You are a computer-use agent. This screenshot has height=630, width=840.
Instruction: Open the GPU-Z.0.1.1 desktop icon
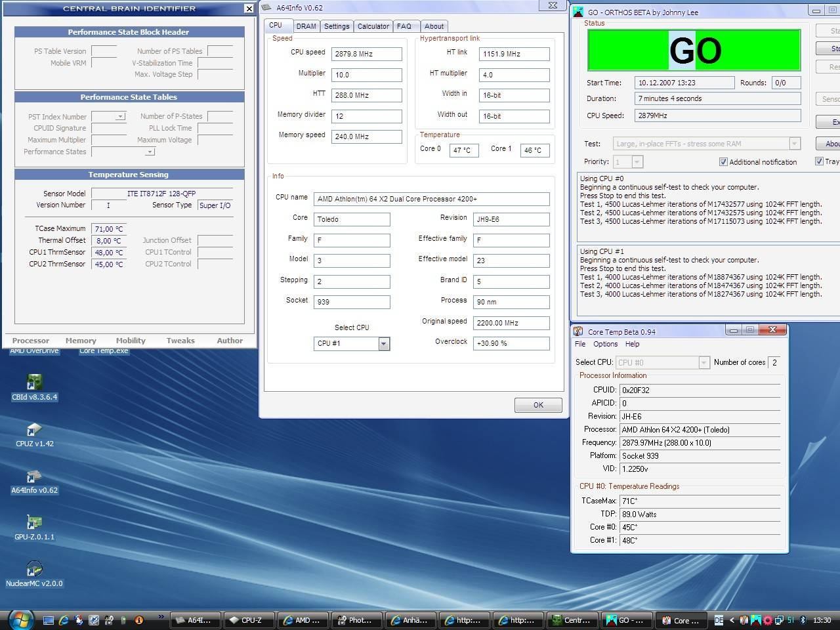click(x=34, y=527)
